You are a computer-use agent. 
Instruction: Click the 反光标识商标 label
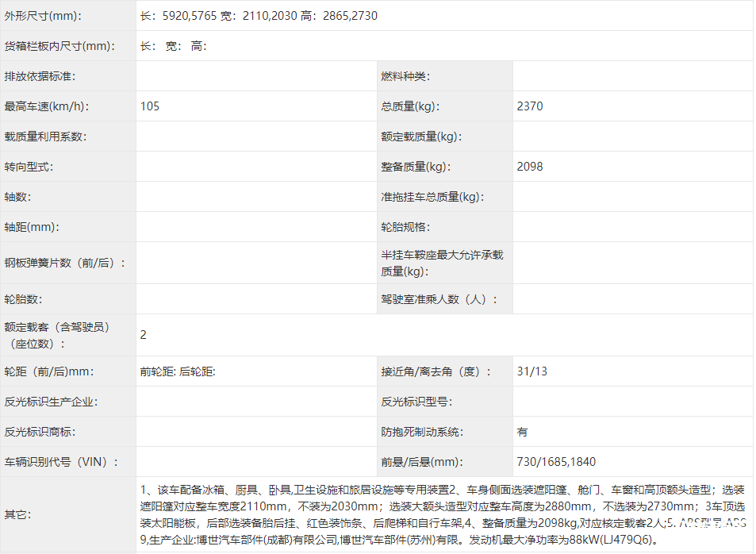40,433
